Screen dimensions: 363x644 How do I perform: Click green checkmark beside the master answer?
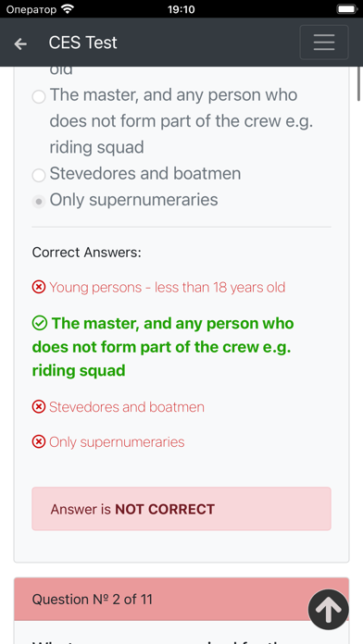pyautogui.click(x=39, y=324)
